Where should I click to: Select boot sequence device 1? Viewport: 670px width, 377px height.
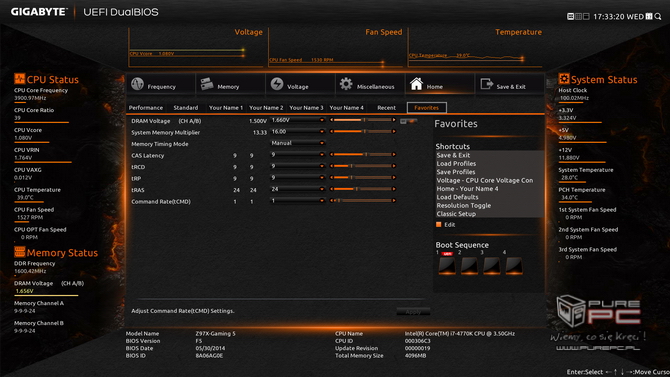point(447,265)
